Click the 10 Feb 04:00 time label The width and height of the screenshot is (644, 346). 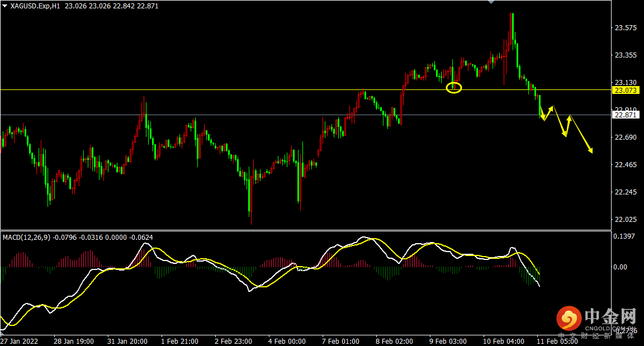(504, 342)
